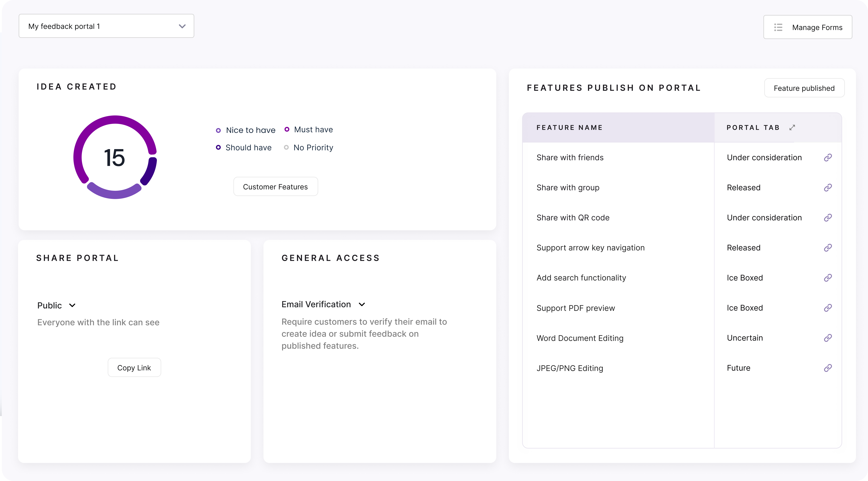Open link icon for Support PDF preview
This screenshot has width=868, height=481.
(828, 308)
